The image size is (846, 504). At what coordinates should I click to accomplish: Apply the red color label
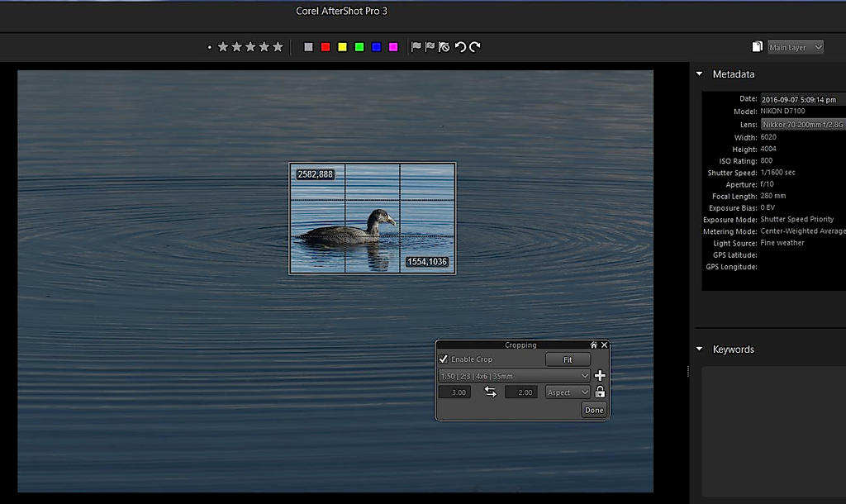326,47
